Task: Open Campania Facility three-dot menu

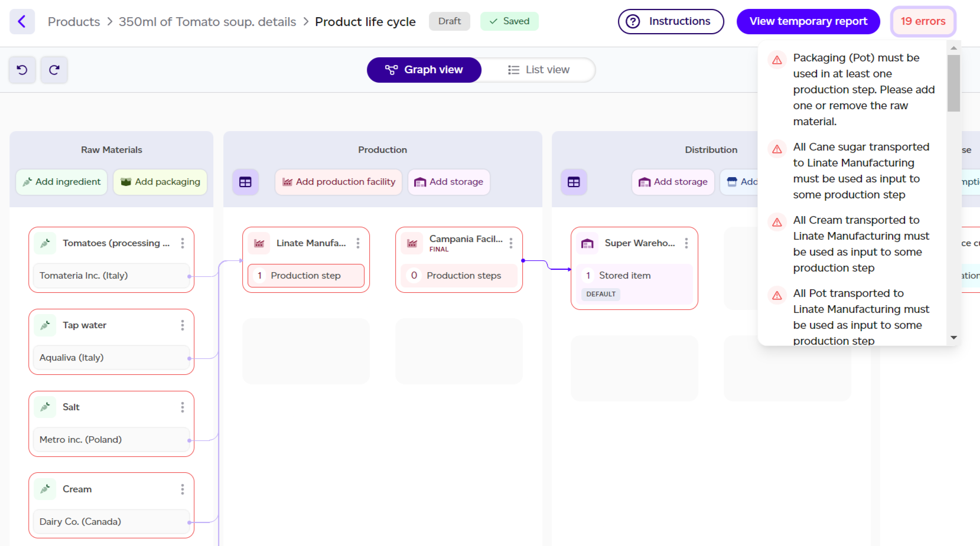Action: click(511, 243)
